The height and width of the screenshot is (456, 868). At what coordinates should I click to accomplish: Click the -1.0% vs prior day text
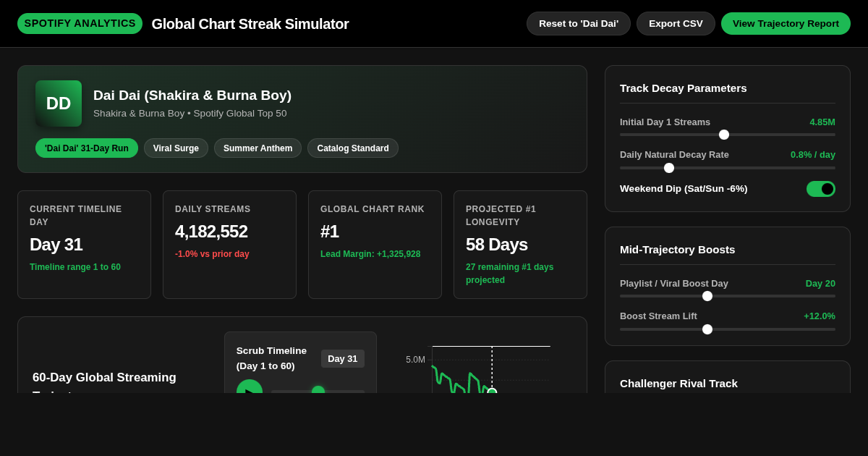[x=212, y=254]
